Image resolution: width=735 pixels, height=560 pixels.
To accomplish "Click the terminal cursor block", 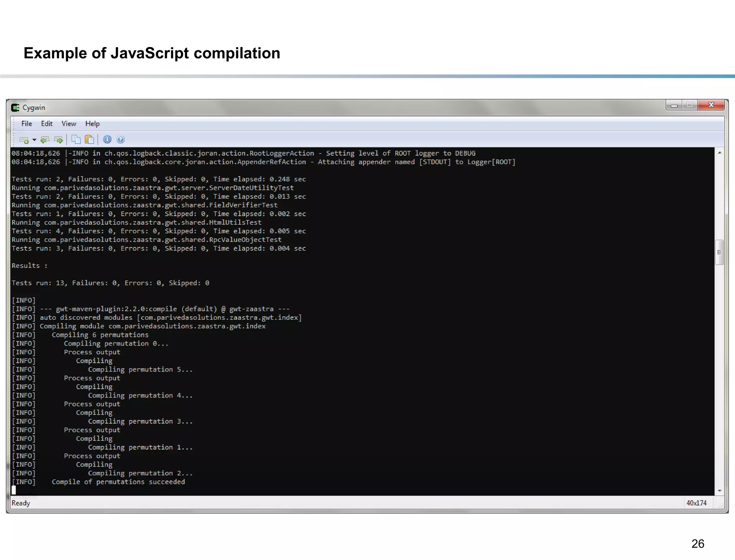I will pyautogui.click(x=14, y=490).
